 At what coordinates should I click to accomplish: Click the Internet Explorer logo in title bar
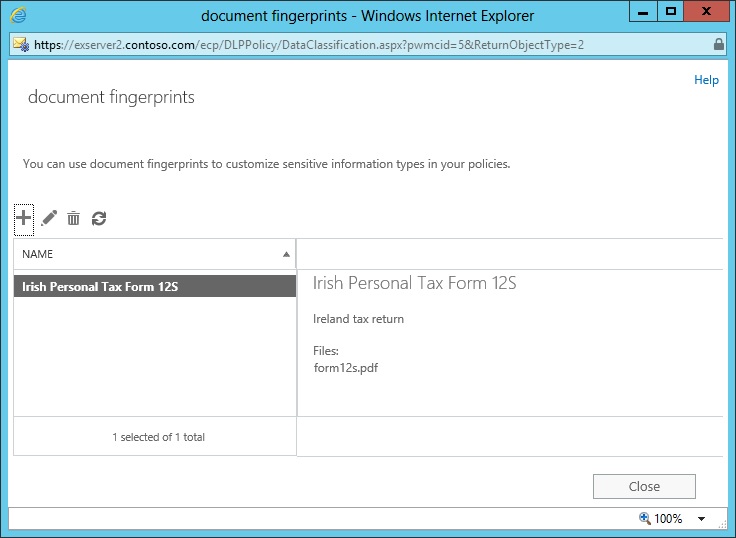(x=19, y=15)
